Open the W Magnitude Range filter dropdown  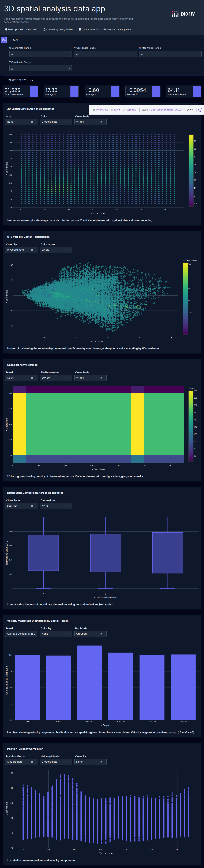point(170,54)
